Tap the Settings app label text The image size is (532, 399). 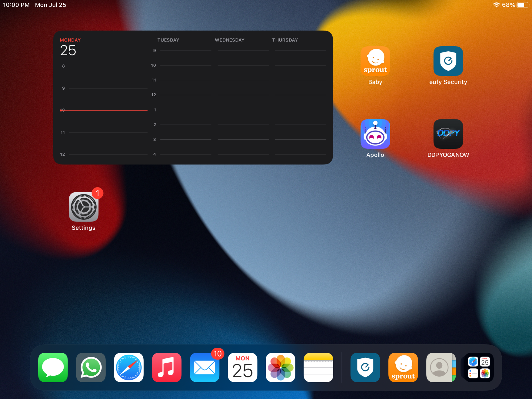pos(84,228)
